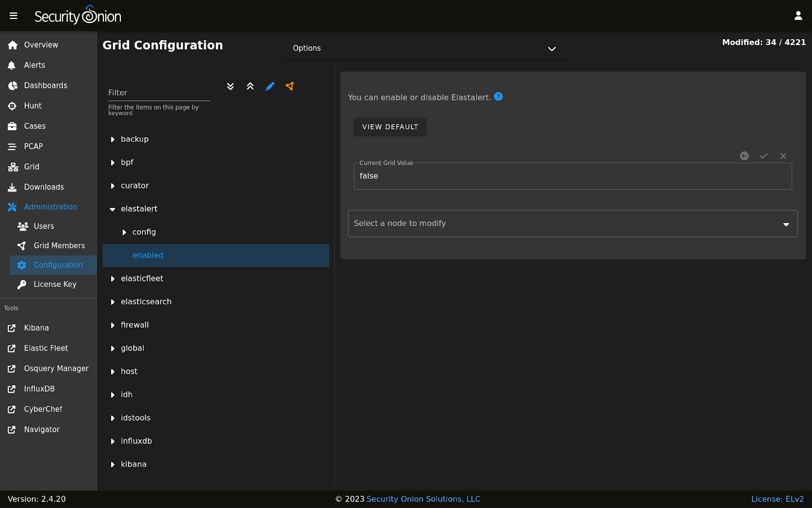Expand the idstools tree node
The image size is (812, 508).
point(113,418)
